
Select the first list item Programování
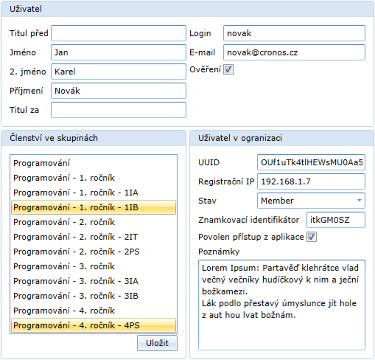point(93,163)
